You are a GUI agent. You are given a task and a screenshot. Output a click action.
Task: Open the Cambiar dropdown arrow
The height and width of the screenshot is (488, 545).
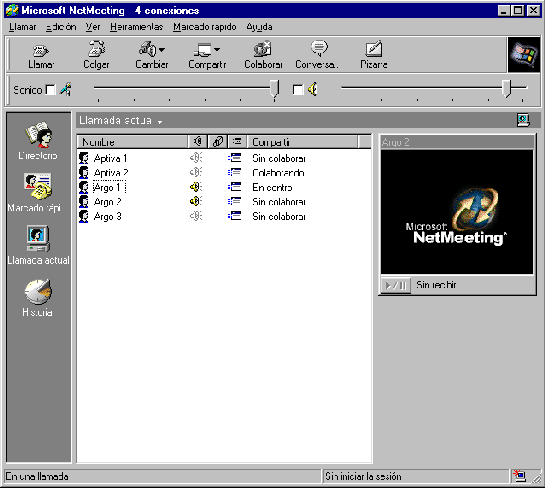[162, 50]
